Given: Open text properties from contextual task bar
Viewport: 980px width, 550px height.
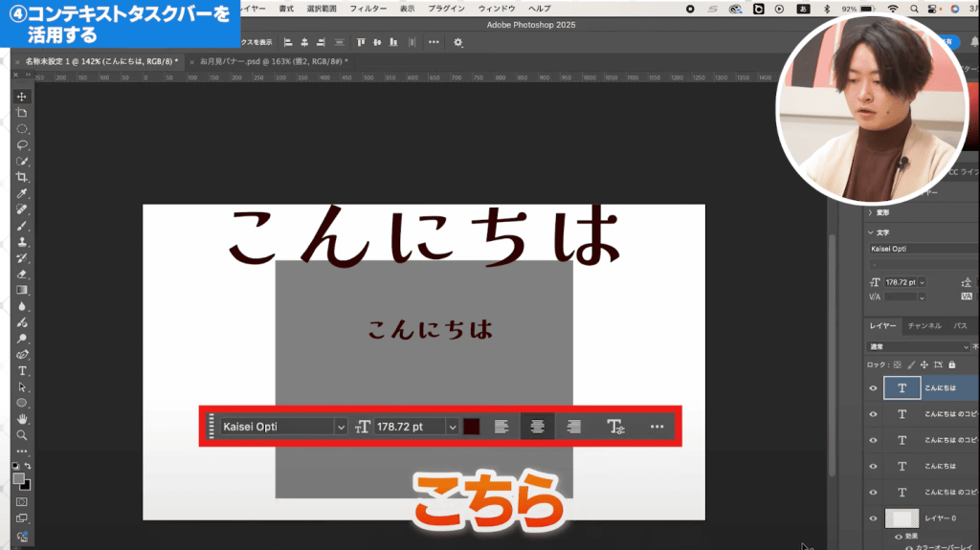Looking at the screenshot, I should coord(615,427).
